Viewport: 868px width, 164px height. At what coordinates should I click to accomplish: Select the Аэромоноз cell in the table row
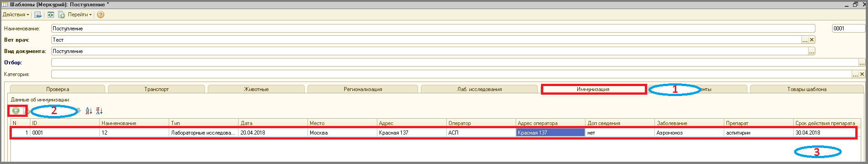pos(689,133)
